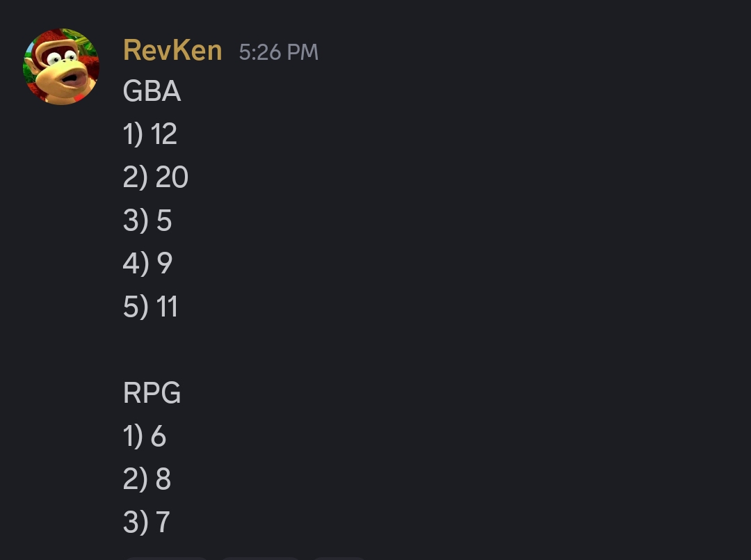Click the 5:26 PM message timestamp
751x560 pixels.
click(278, 52)
